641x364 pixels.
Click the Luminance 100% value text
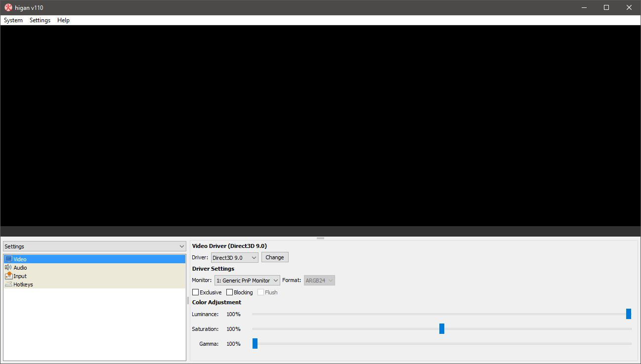coord(233,314)
